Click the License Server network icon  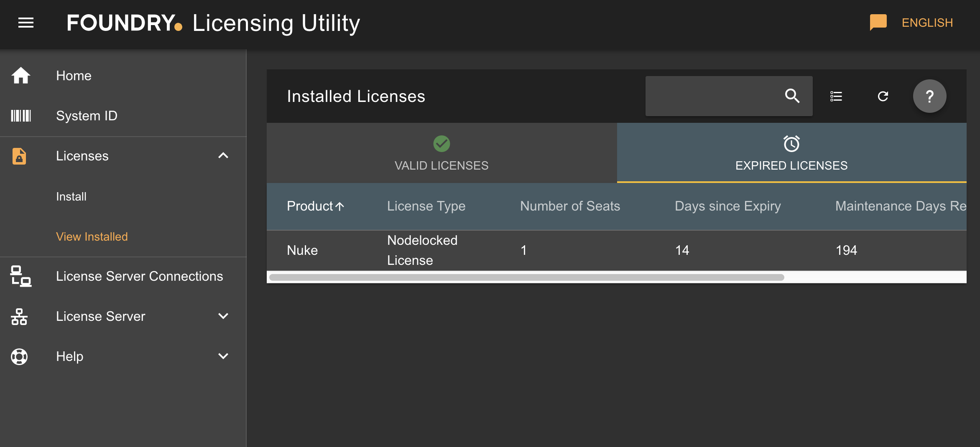(x=19, y=316)
